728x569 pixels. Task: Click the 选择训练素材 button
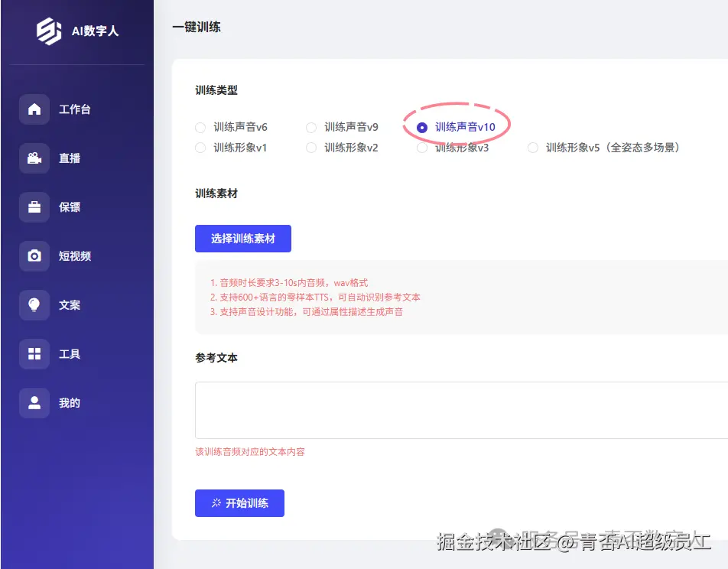(243, 239)
